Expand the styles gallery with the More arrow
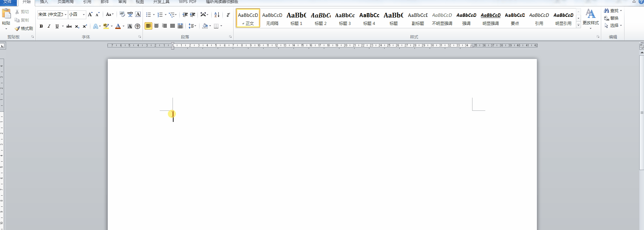 click(579, 25)
